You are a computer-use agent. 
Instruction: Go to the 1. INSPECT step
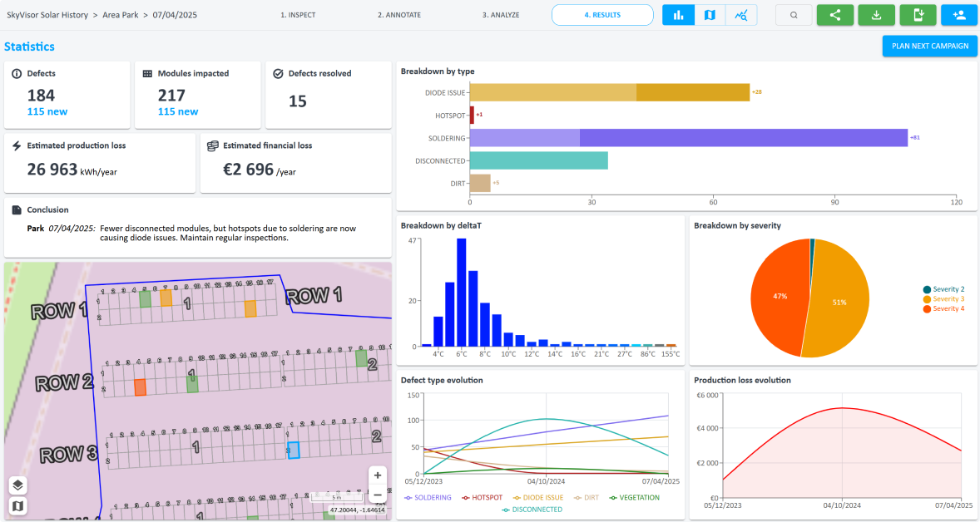click(x=298, y=15)
